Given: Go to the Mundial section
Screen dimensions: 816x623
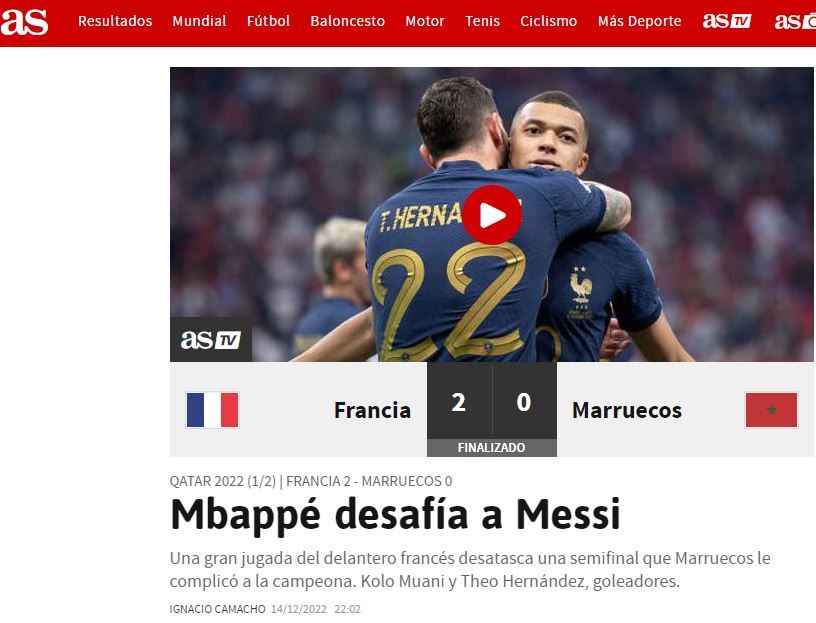Looking at the screenshot, I should coord(199,21).
